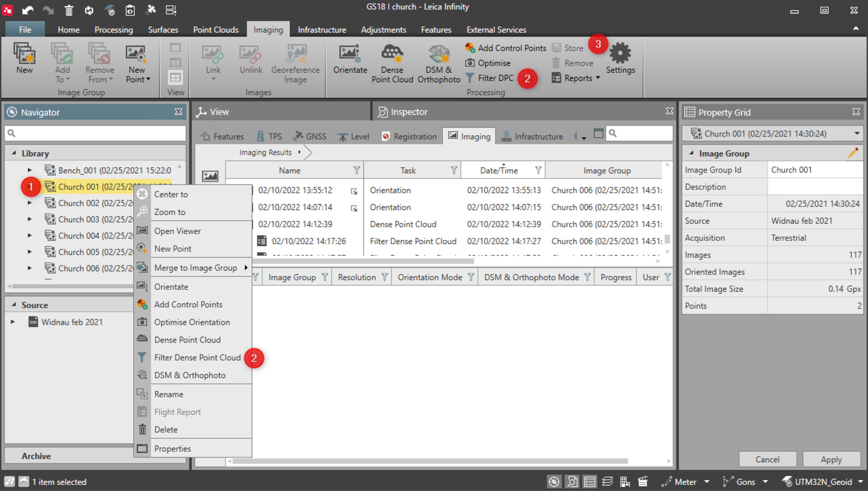Filter the Resolution column

point(384,277)
